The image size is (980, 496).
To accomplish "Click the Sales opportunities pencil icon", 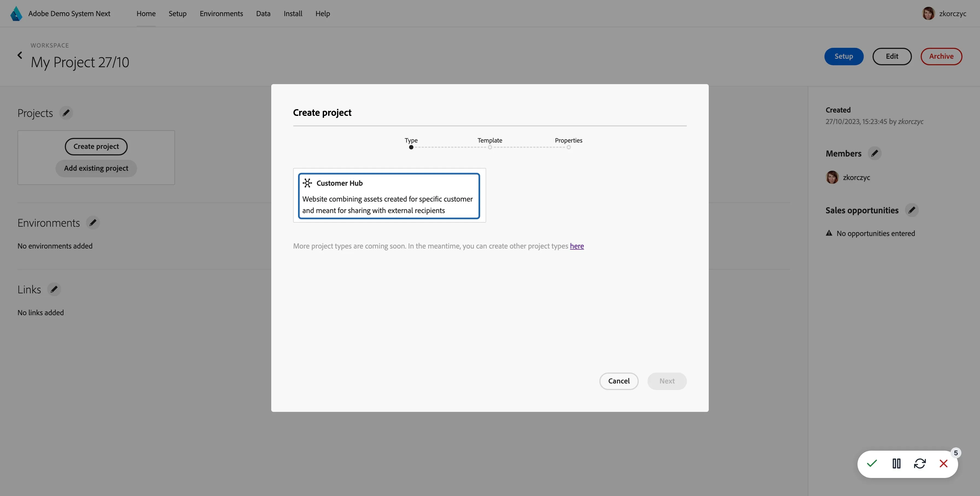I will click(x=912, y=210).
